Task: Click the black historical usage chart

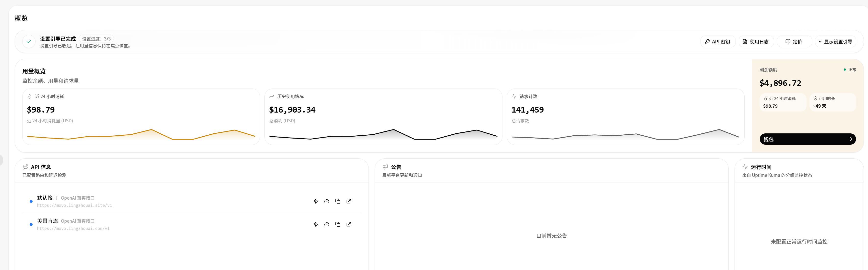Action: 383,134
